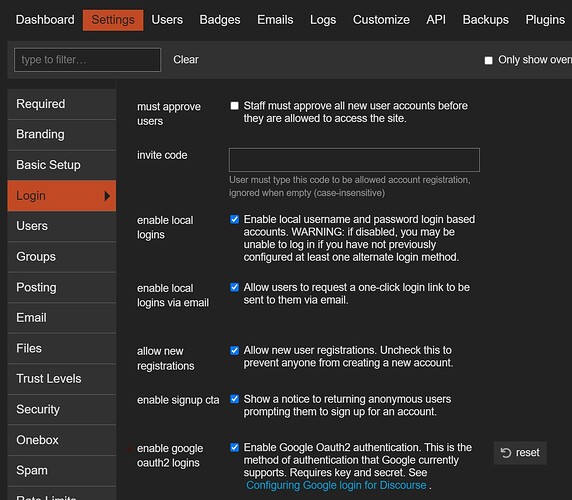
Task: Click the 'allow new registrations' setting label
Action: [166, 358]
